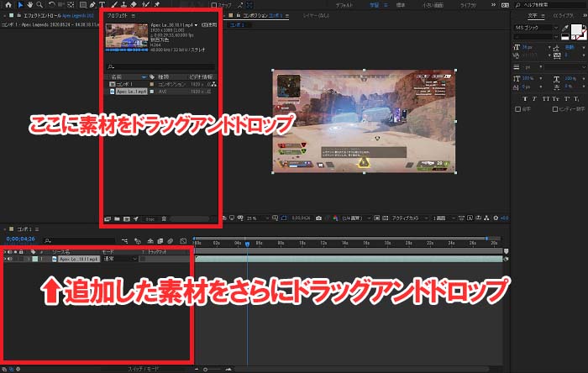Click the コンポ 1 breadcrumb in the viewer
Screen dimensions: 588x373
(237, 25)
